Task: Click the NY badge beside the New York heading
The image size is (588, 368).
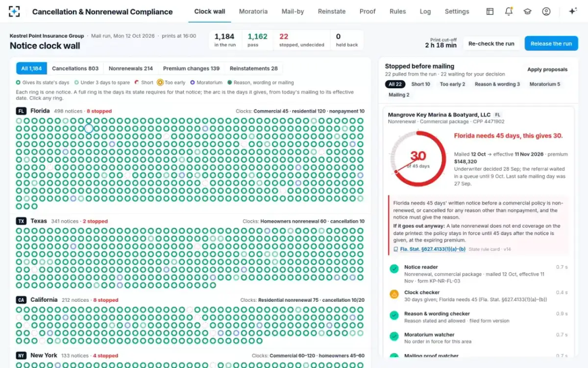Action: coord(21,355)
